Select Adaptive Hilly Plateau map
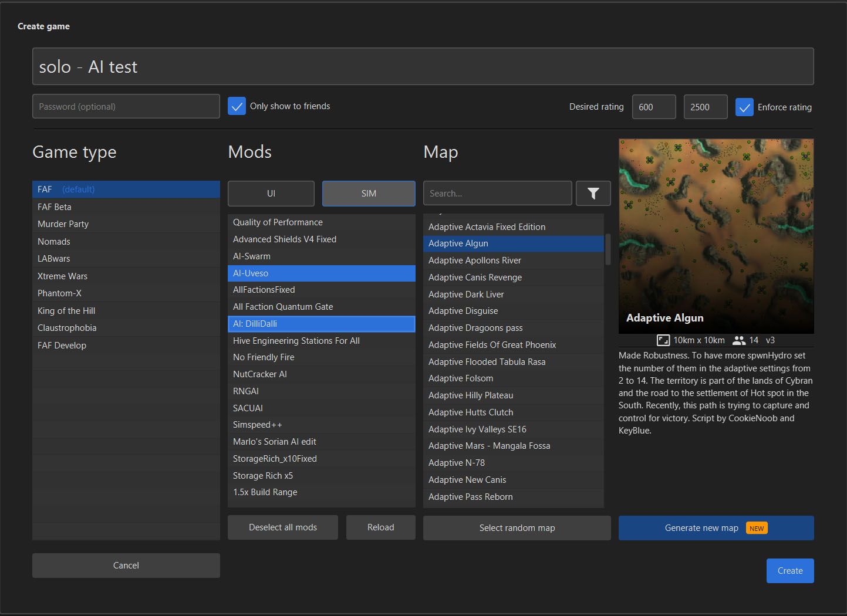This screenshot has height=616, width=847. point(514,395)
